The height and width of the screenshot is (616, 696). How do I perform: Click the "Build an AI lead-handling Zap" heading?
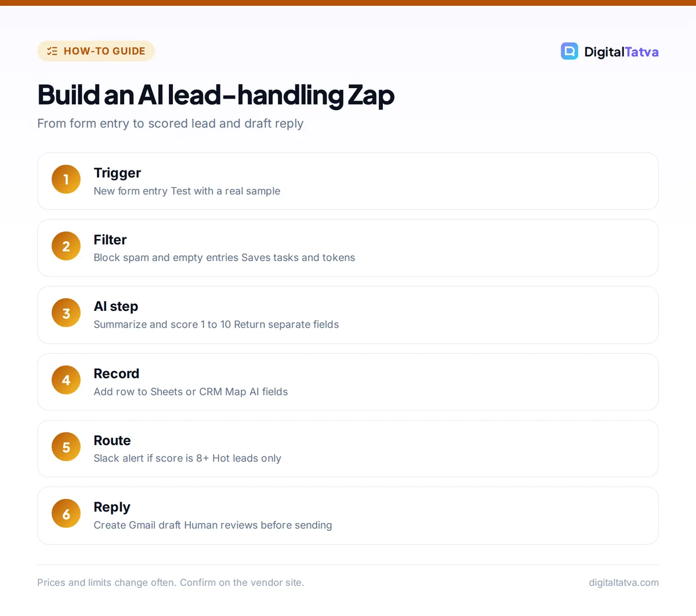216,95
